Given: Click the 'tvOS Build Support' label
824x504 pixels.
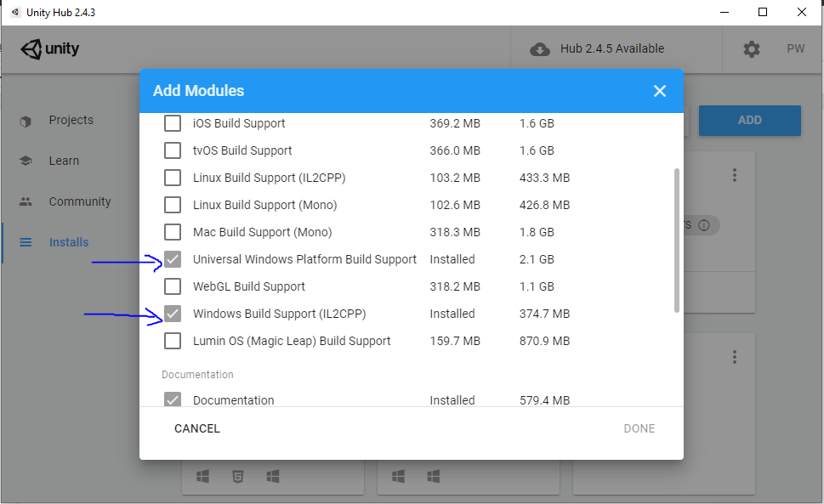Looking at the screenshot, I should (x=242, y=150).
